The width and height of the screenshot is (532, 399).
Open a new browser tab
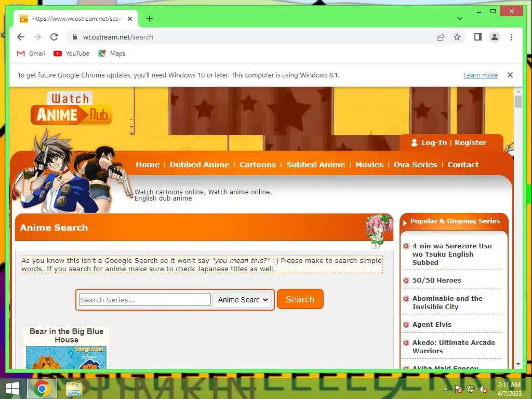tap(150, 19)
